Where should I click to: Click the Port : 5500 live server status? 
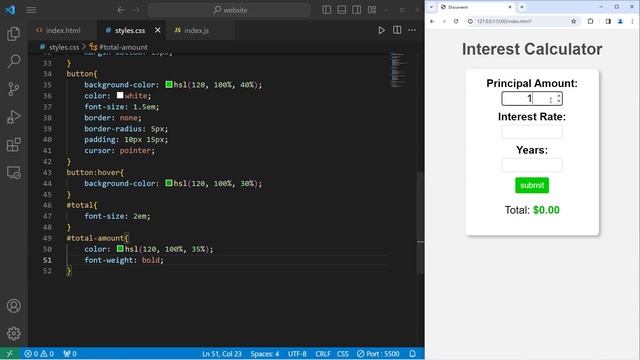point(378,353)
